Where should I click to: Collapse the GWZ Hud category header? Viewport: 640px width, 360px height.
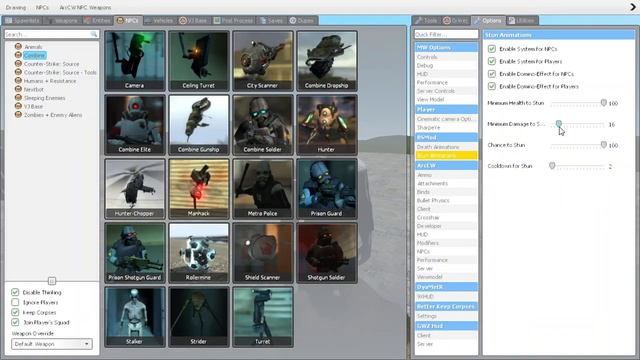pyautogui.click(x=446, y=326)
